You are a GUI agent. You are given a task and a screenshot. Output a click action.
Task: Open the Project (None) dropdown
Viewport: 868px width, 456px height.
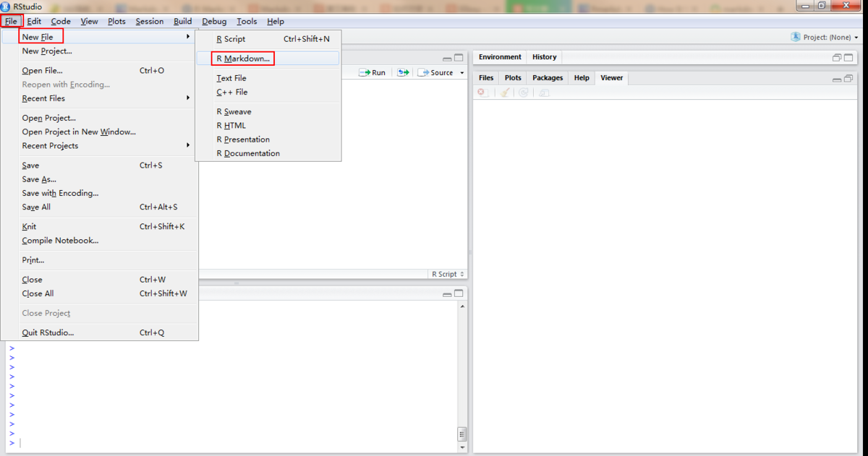[856, 38]
